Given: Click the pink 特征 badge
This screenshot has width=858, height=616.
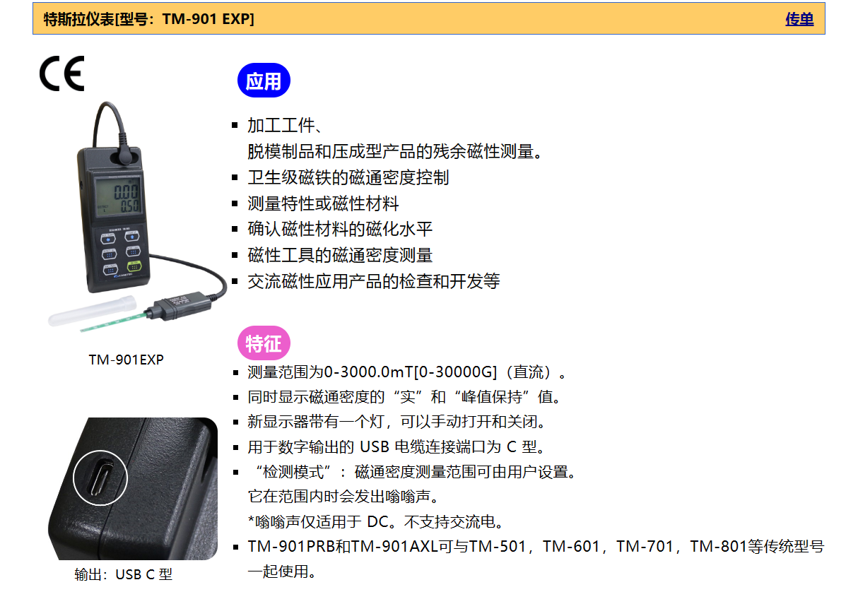Looking at the screenshot, I should coord(264,343).
